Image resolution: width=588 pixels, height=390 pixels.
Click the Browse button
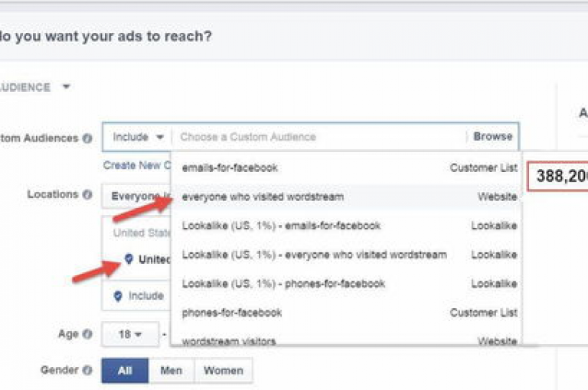(x=492, y=137)
